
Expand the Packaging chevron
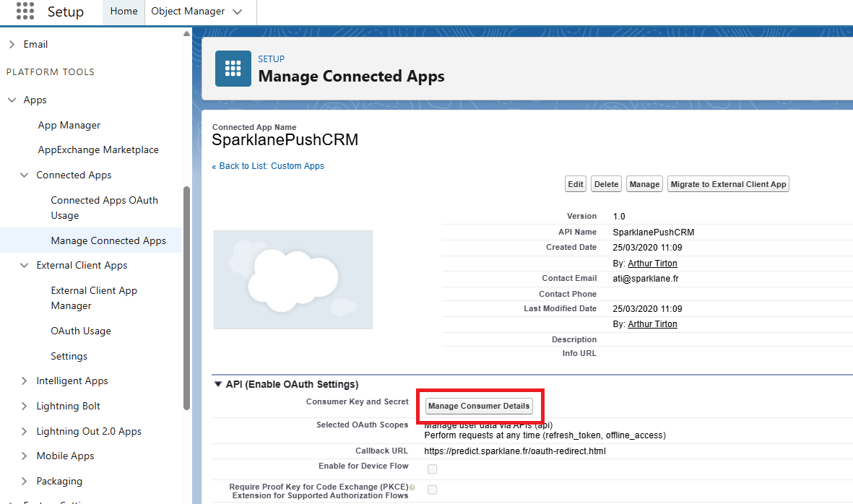(24, 481)
